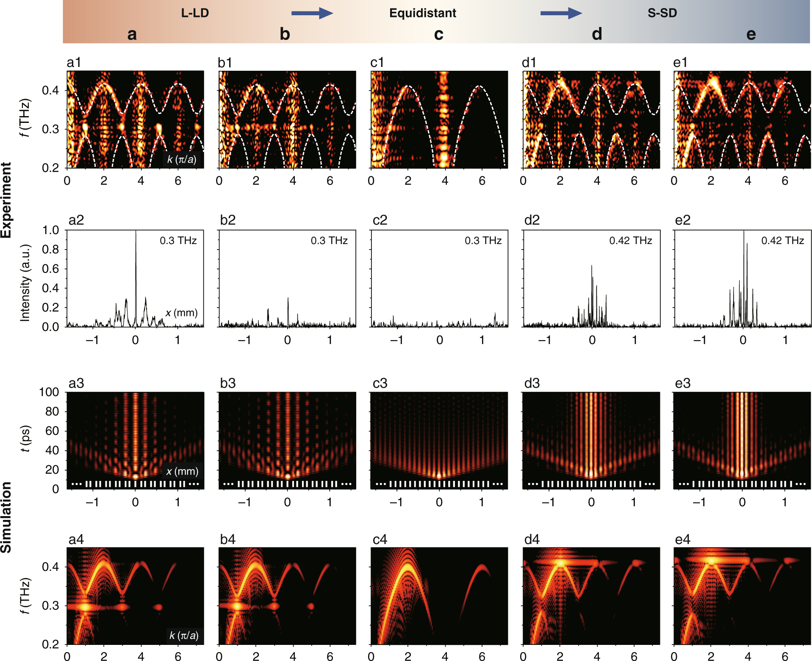Click the e2 intensity profile plot
The image size is (812, 661).
[x=743, y=278]
